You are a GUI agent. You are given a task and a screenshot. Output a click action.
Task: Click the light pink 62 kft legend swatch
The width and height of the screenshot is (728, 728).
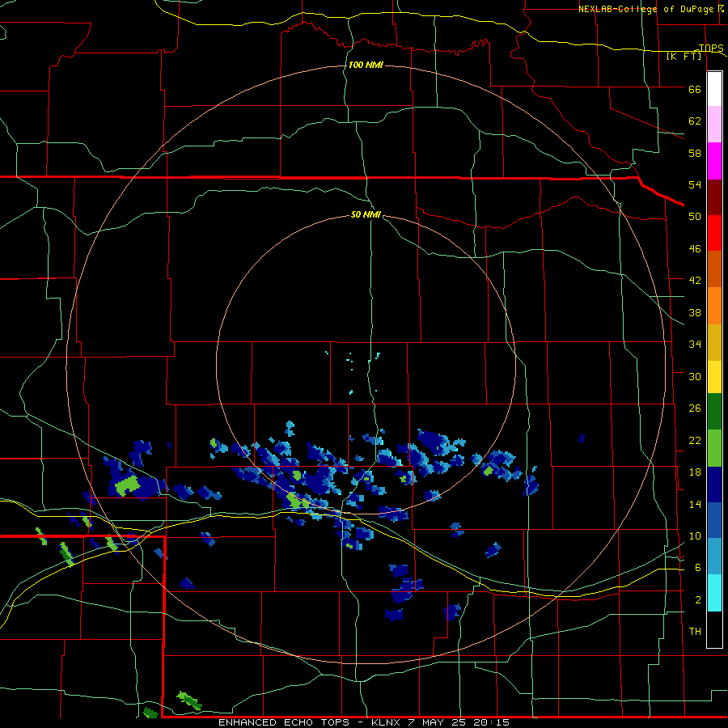click(x=714, y=124)
